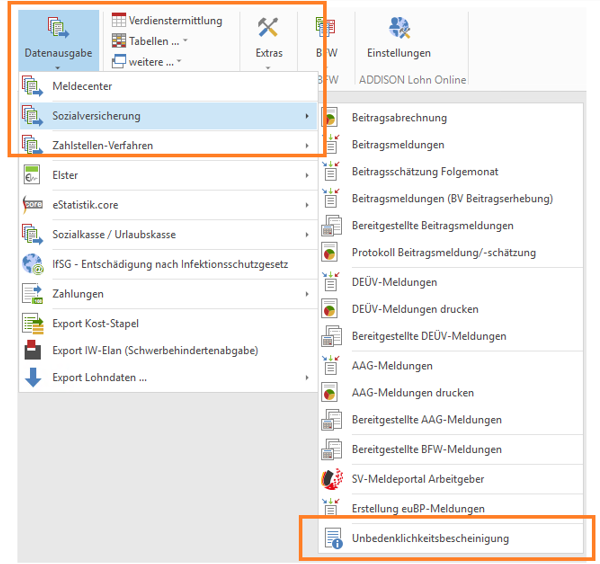
Task: Expand the Elster submenu arrow
Action: (x=307, y=175)
